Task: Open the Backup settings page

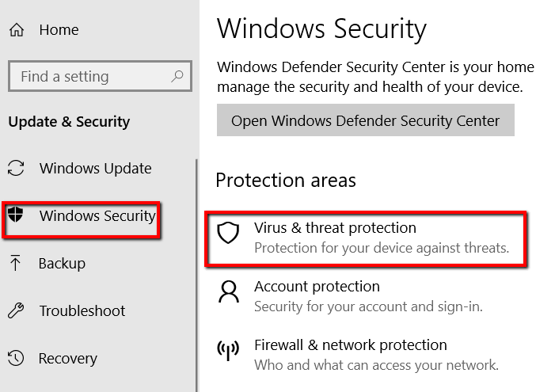Action: [62, 264]
